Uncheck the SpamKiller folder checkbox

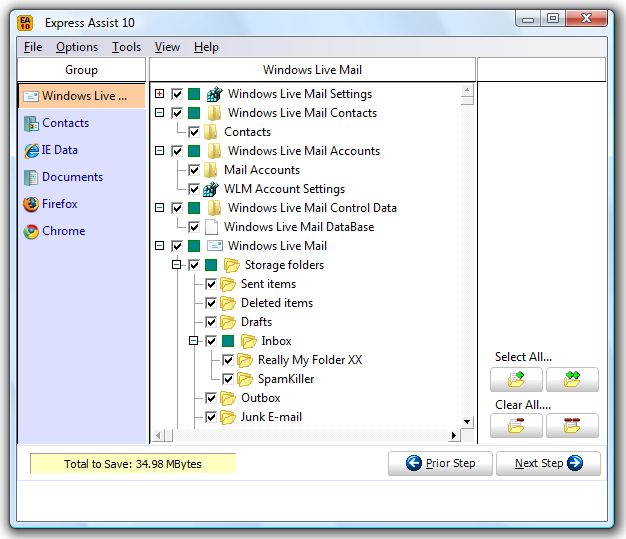click(x=228, y=379)
